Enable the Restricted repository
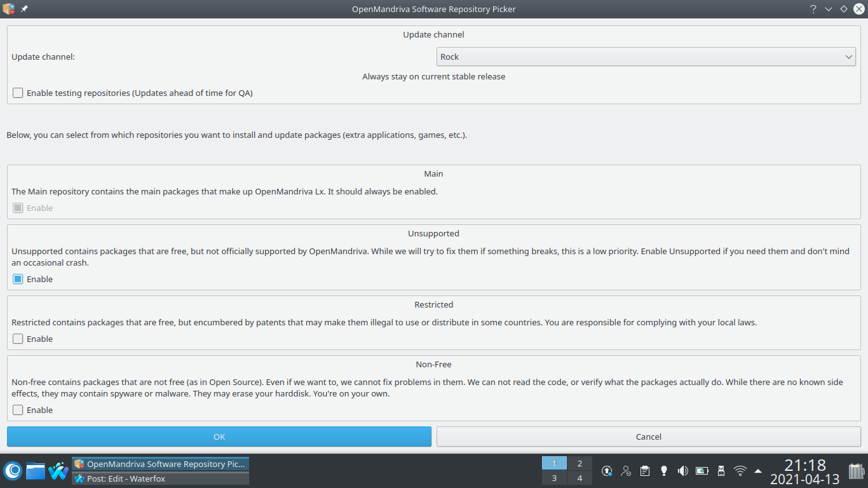Screen dimensions: 868x488 [x=18, y=339]
